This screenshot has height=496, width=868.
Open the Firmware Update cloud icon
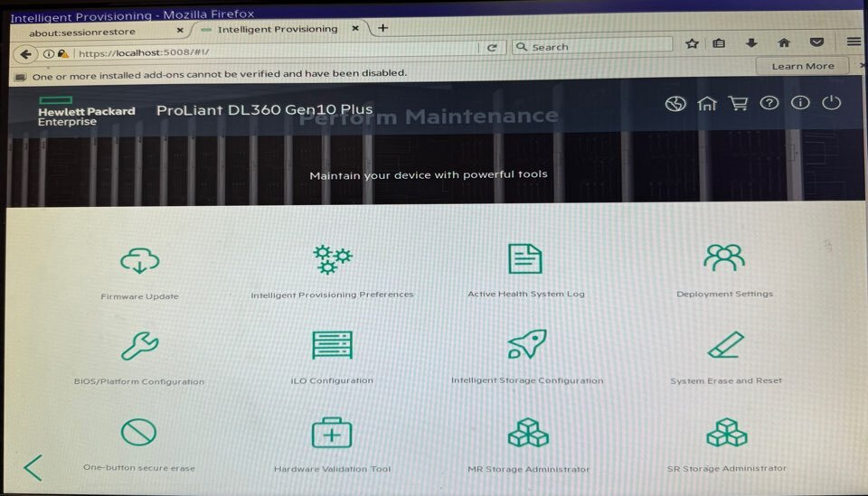point(139,260)
